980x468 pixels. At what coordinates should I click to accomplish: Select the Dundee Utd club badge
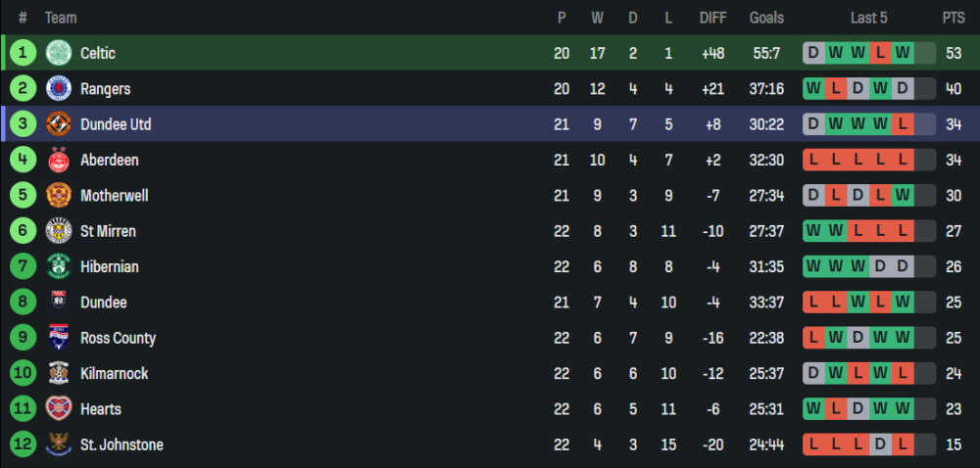[x=59, y=124]
